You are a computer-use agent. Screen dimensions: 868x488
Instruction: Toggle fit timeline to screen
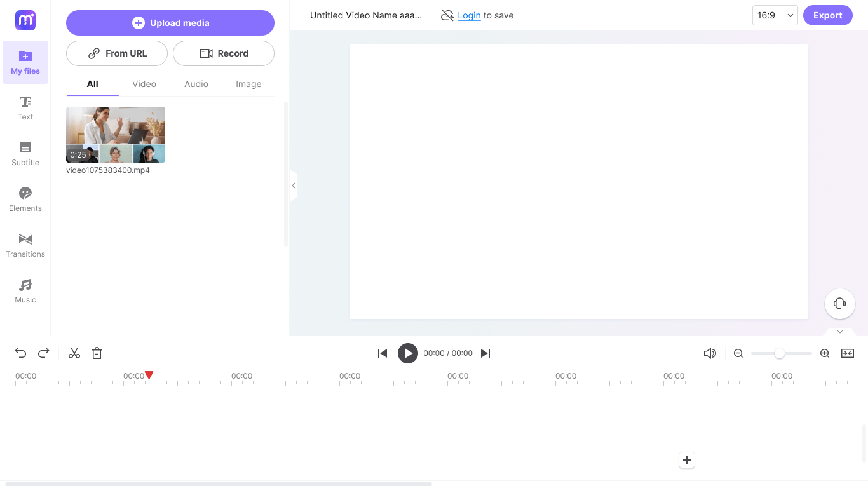pyautogui.click(x=848, y=353)
